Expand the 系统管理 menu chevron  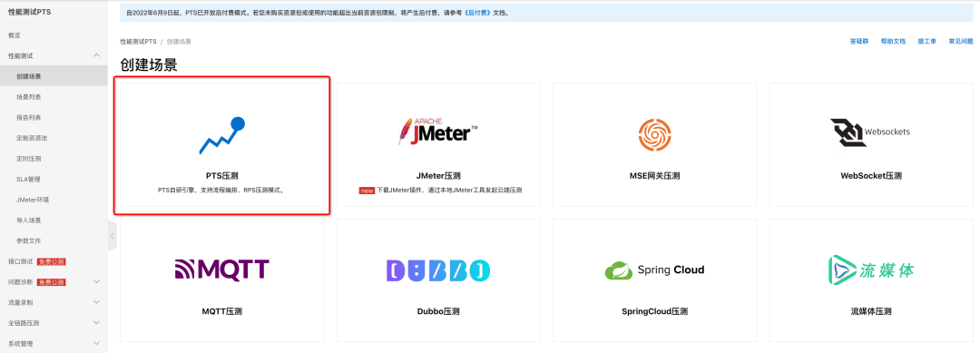tap(96, 344)
